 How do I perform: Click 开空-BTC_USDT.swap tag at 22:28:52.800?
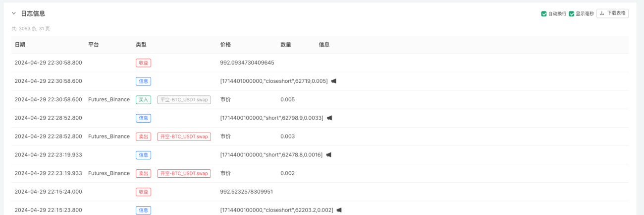click(x=184, y=137)
